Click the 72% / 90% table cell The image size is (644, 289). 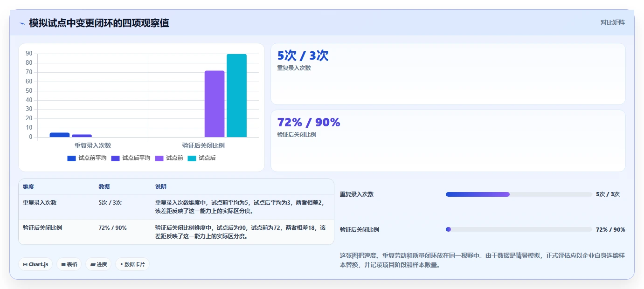coord(112,228)
